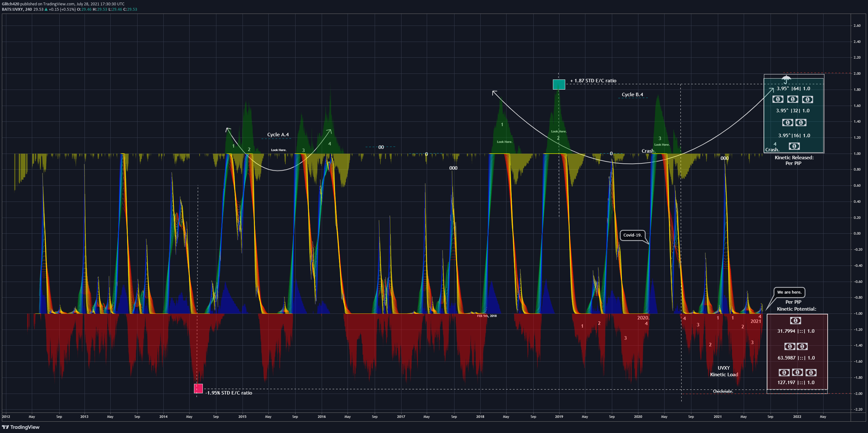Click the '+ 1.87 STD E/C ratio' label
This screenshot has height=433, width=868.
[593, 81]
